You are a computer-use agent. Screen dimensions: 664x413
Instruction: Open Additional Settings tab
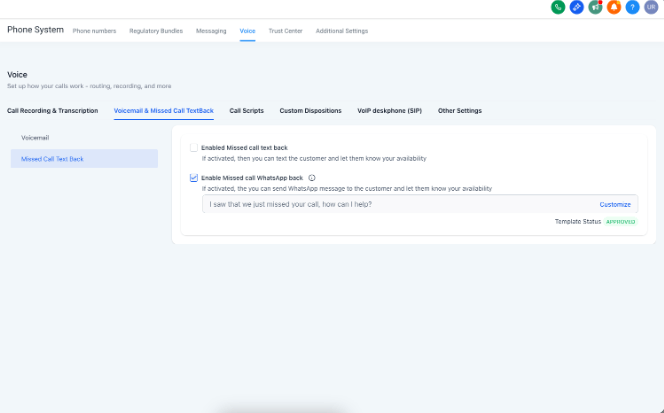(342, 31)
